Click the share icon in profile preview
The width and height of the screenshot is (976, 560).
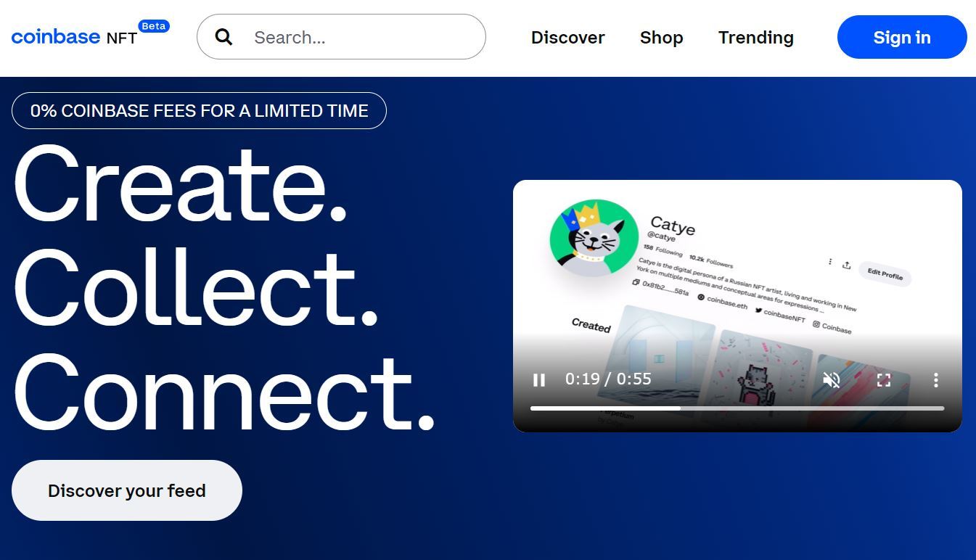click(x=846, y=265)
